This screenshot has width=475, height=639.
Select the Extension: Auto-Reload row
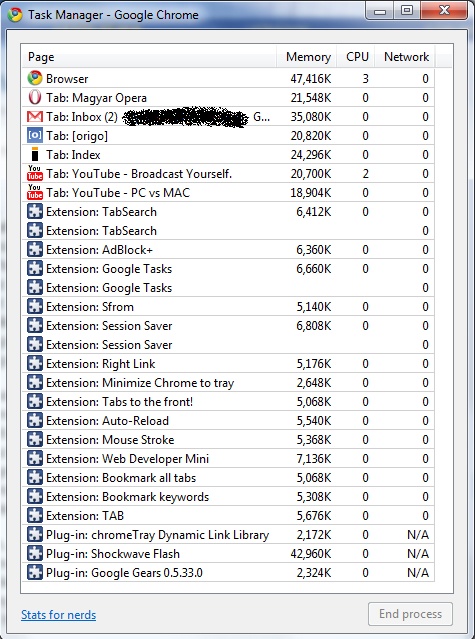tap(228, 420)
